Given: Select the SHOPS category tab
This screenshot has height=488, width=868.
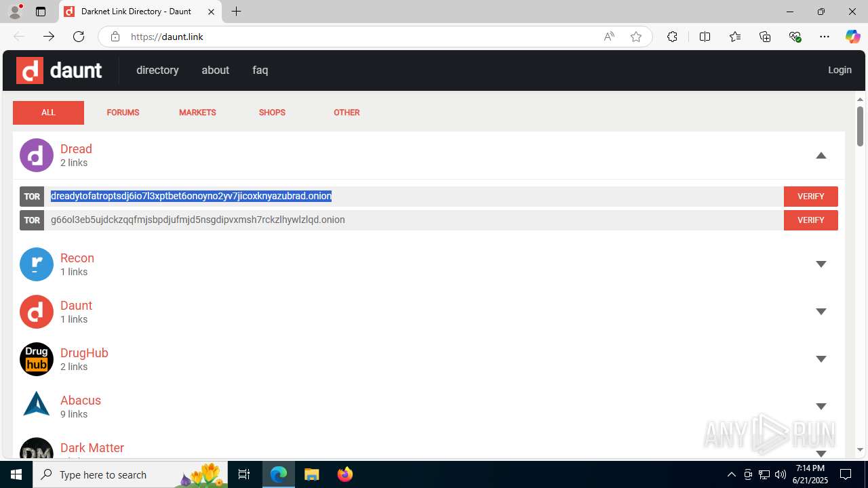Looking at the screenshot, I should click(x=272, y=113).
